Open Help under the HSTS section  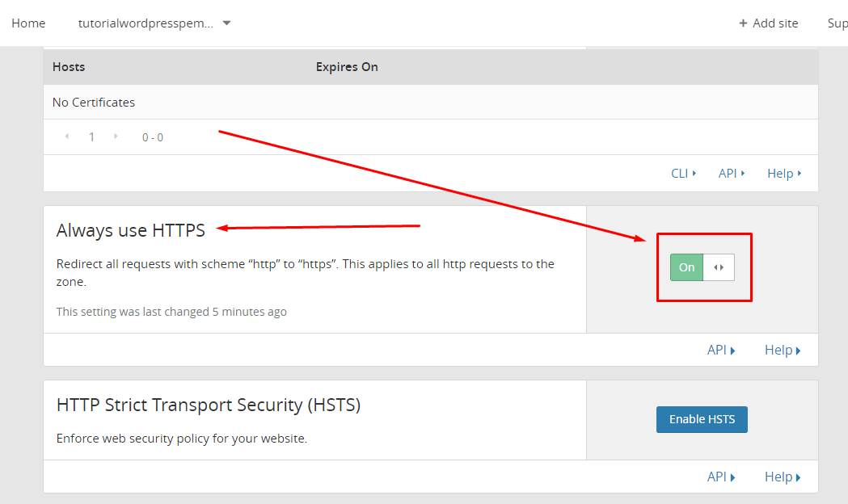[x=783, y=477]
